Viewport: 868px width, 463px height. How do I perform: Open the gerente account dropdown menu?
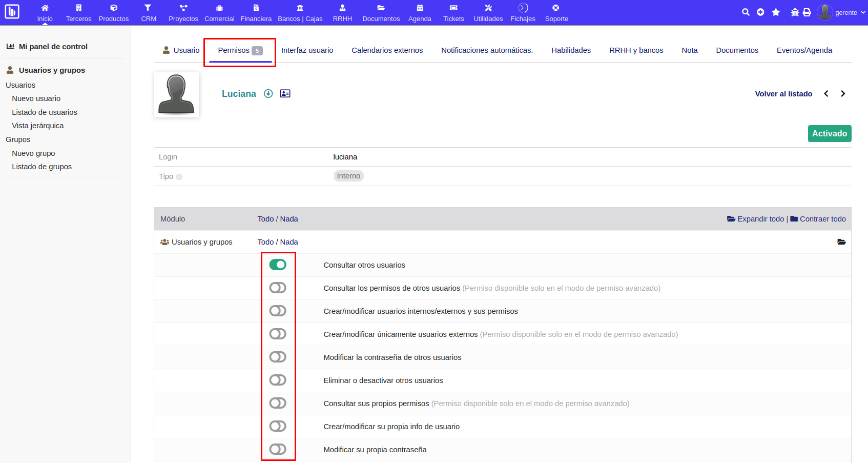tap(846, 12)
